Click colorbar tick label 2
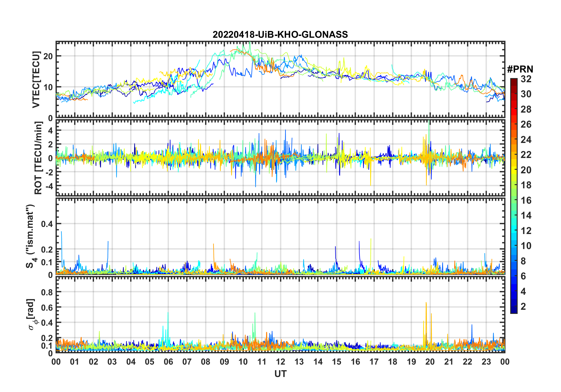 click(x=523, y=307)
